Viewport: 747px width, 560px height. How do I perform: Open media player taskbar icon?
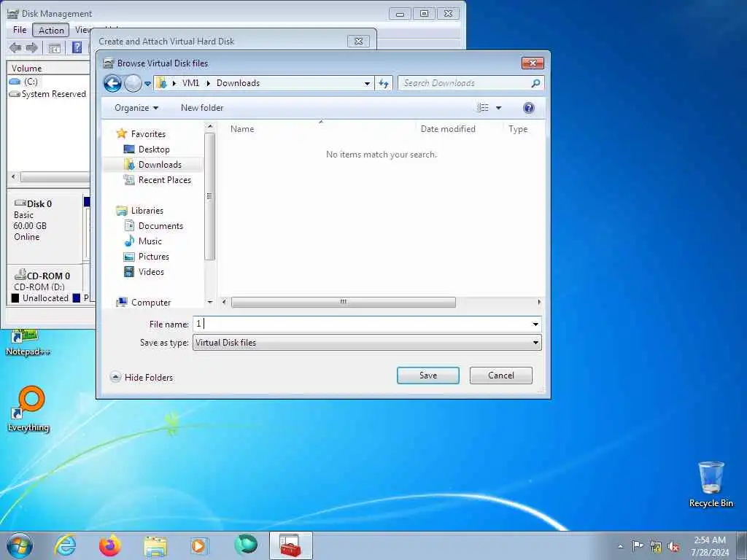point(198,546)
